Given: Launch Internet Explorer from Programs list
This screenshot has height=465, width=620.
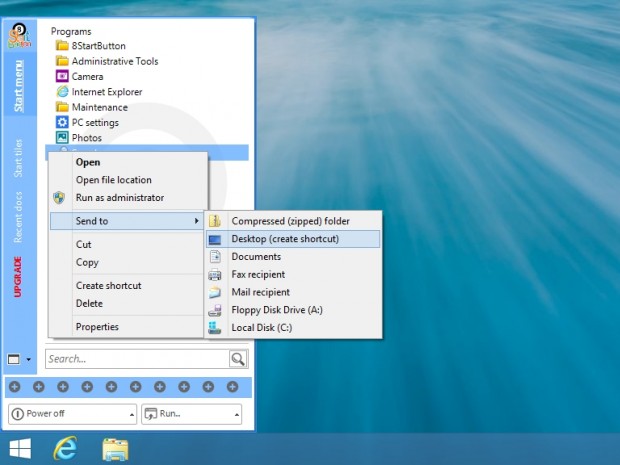Looking at the screenshot, I should [x=99, y=92].
